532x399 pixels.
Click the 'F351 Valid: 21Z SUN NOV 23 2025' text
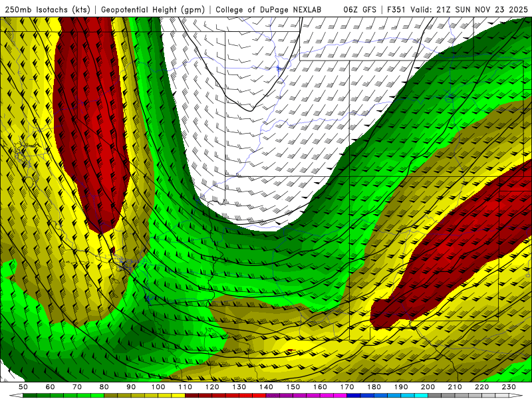click(x=458, y=9)
